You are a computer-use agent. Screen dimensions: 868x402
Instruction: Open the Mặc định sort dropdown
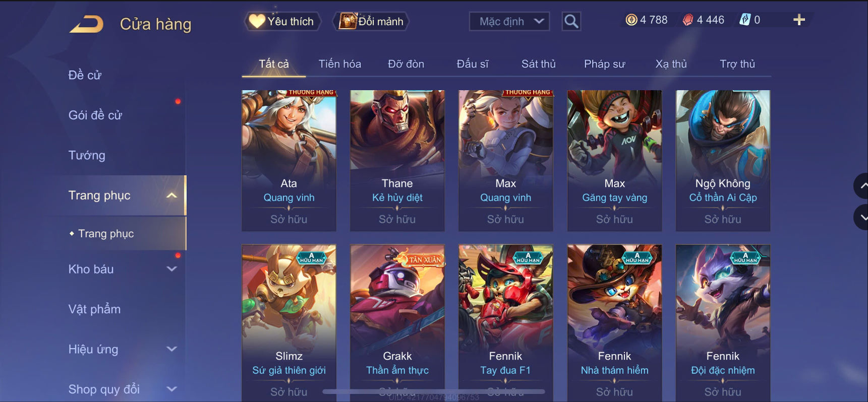coord(509,21)
